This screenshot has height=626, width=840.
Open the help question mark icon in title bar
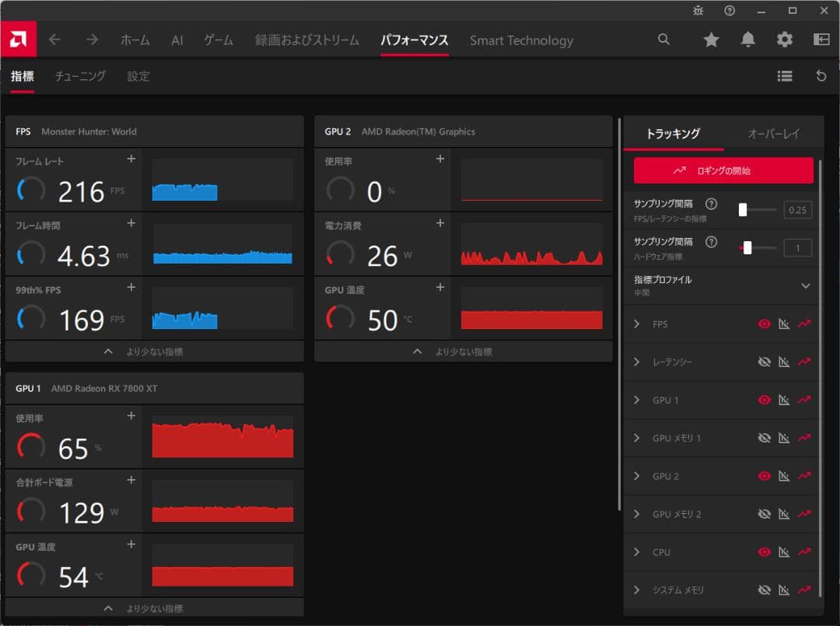[x=730, y=10]
